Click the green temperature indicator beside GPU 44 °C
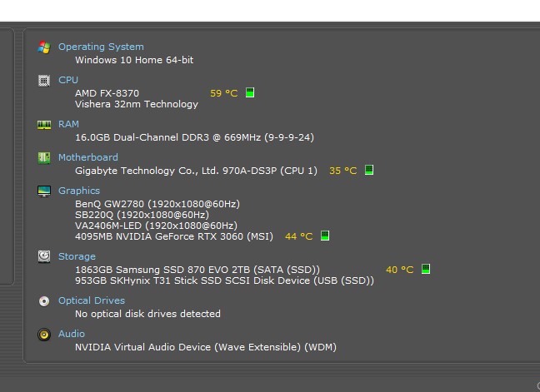540x392 pixels. click(x=325, y=236)
